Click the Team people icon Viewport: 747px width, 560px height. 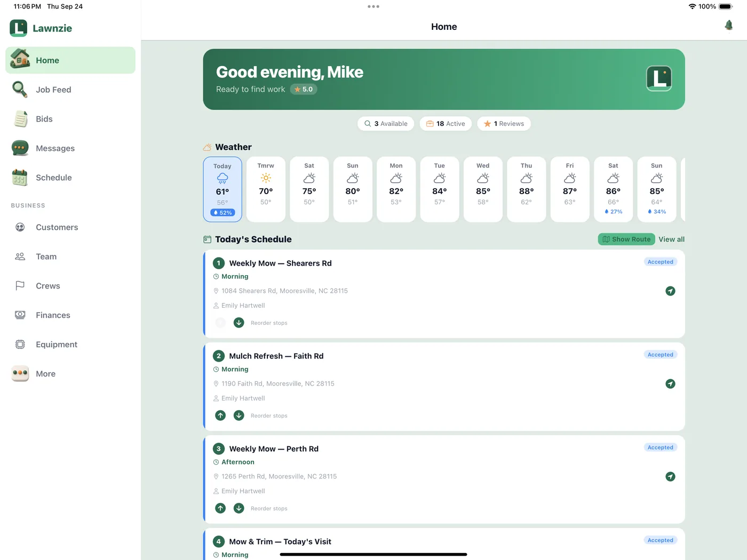(20, 257)
